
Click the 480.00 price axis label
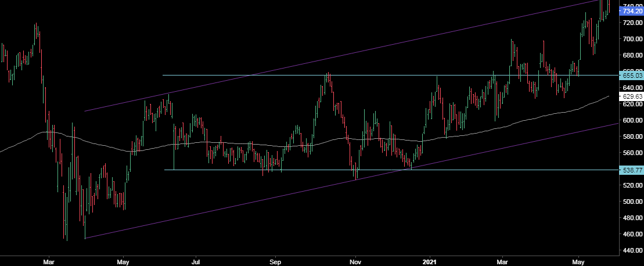[632, 218]
